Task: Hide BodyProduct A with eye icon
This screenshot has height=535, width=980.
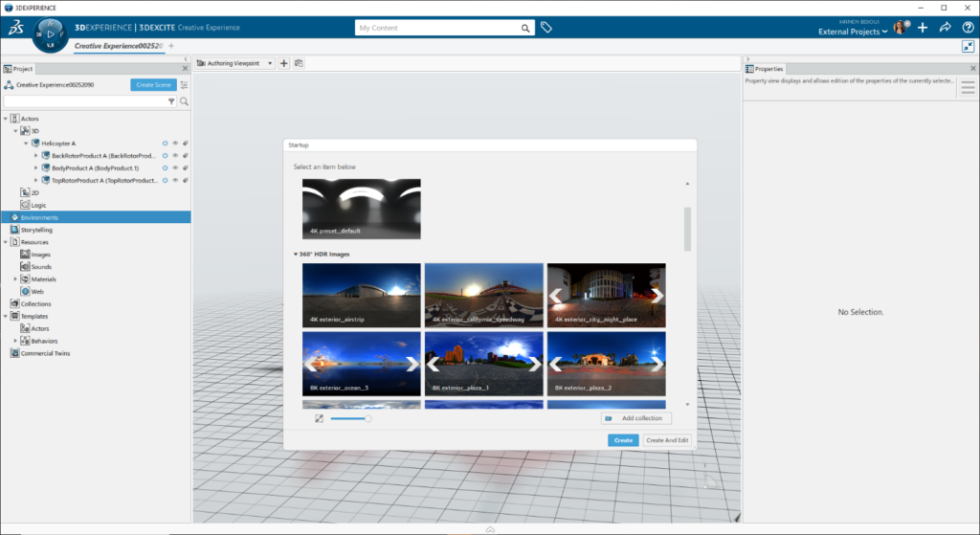Action: [x=176, y=168]
